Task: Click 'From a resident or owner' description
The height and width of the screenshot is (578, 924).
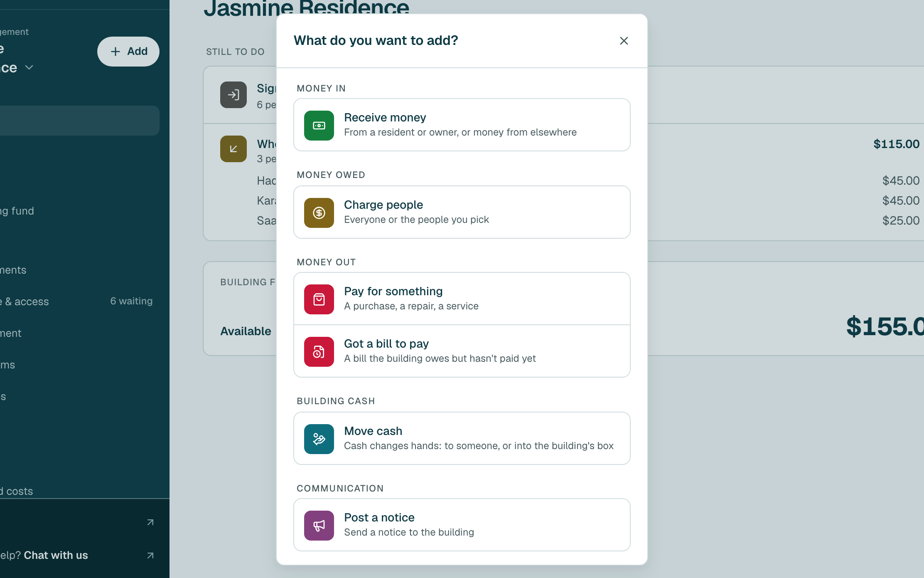Action: click(460, 132)
